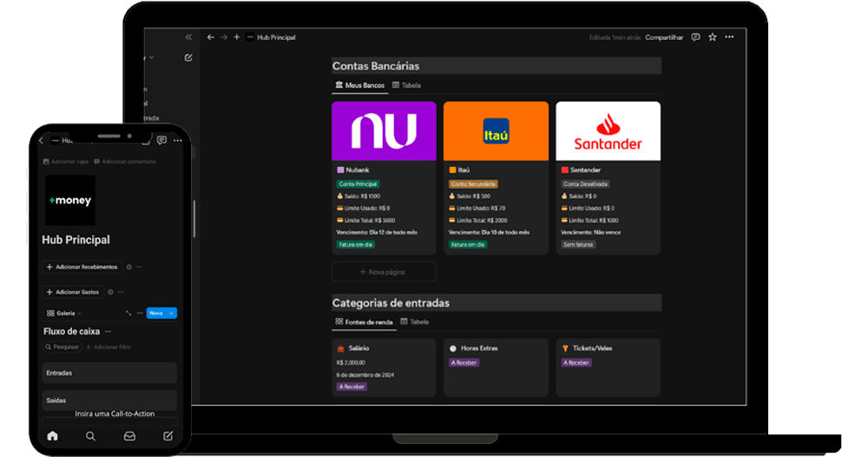Click the Contas Bancárias heading
868x457 pixels.
376,66
